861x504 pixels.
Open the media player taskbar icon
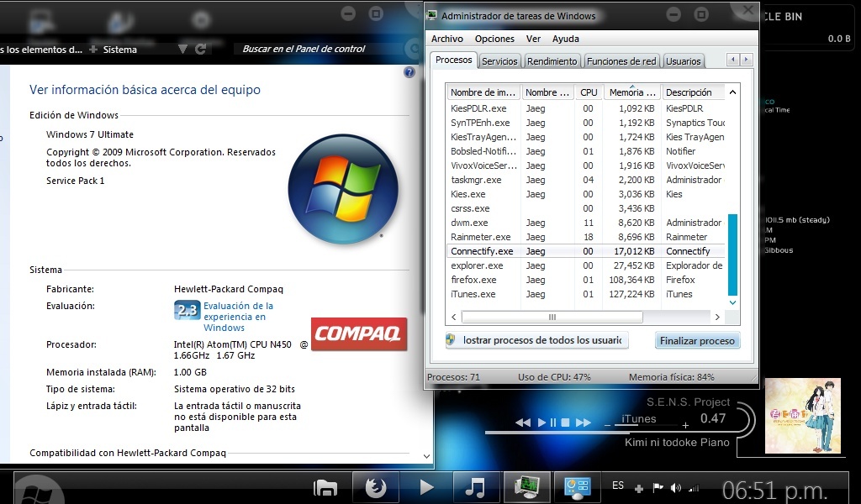click(426, 486)
